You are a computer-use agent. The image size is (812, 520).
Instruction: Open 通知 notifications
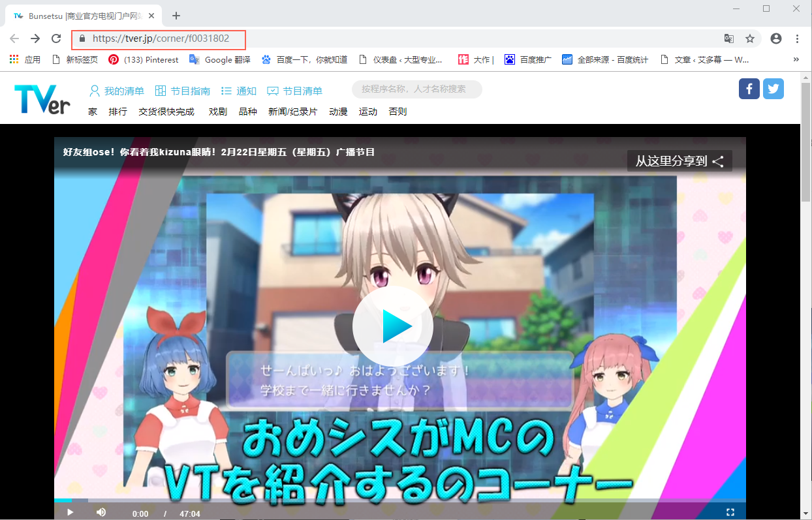239,91
